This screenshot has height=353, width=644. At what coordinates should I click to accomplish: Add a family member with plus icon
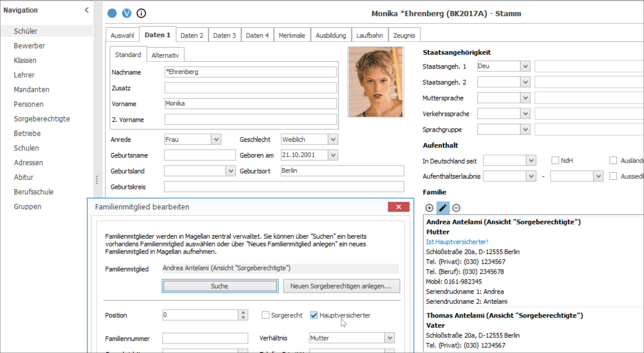point(429,208)
